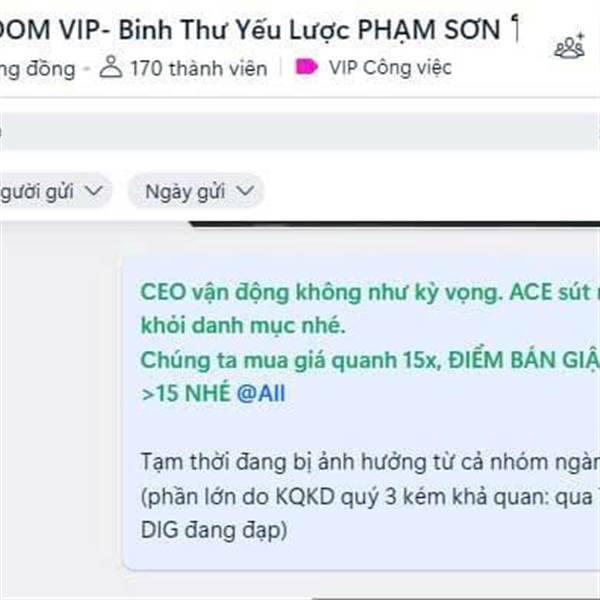Click the person icon beside member count
The width and height of the screenshot is (600, 600).
(111, 67)
